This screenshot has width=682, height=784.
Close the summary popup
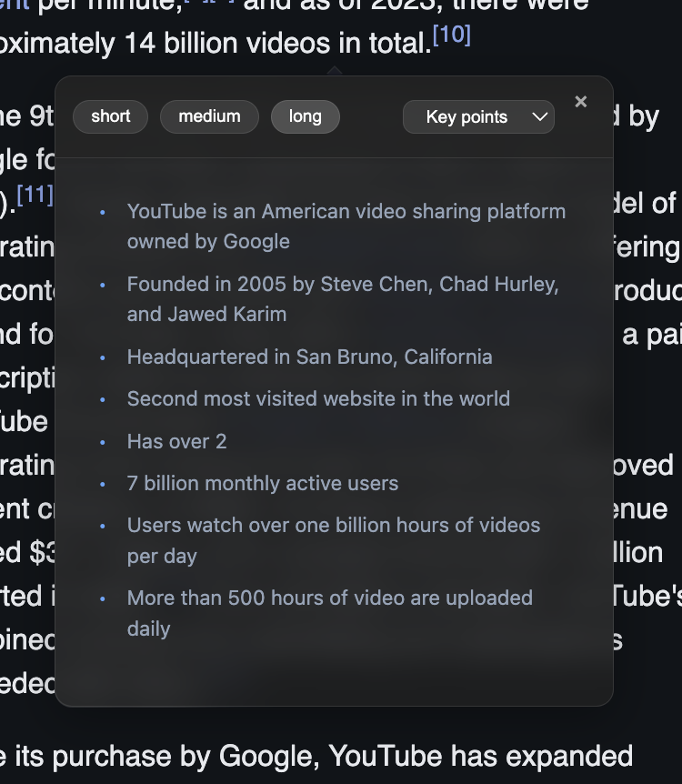[x=580, y=102]
